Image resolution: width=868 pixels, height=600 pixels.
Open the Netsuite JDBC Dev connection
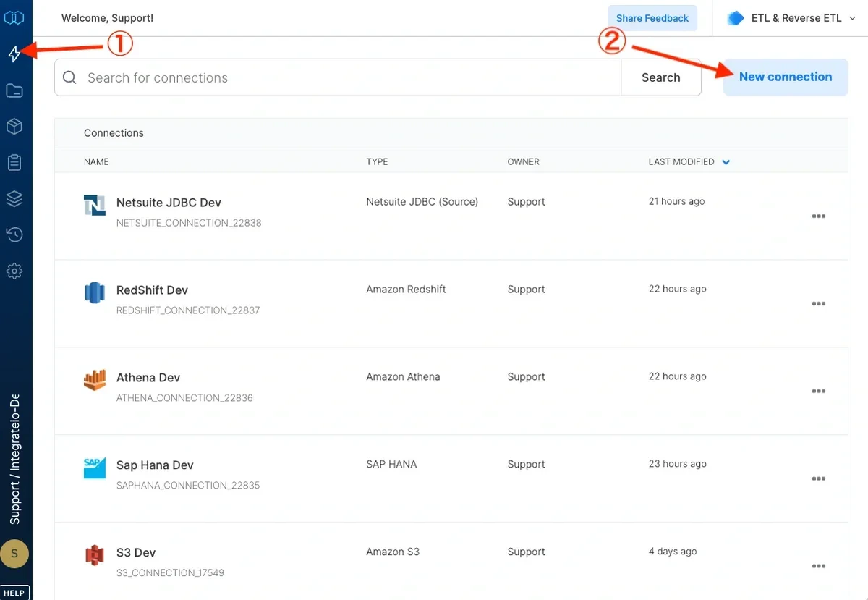(x=169, y=203)
